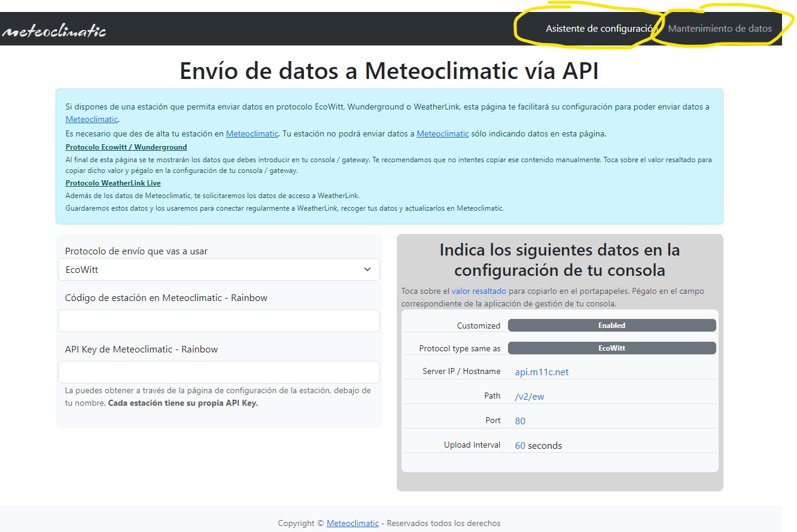The height and width of the screenshot is (532, 797).
Task: Click Meteoclimatic link after "tu estación en"
Action: click(x=252, y=133)
